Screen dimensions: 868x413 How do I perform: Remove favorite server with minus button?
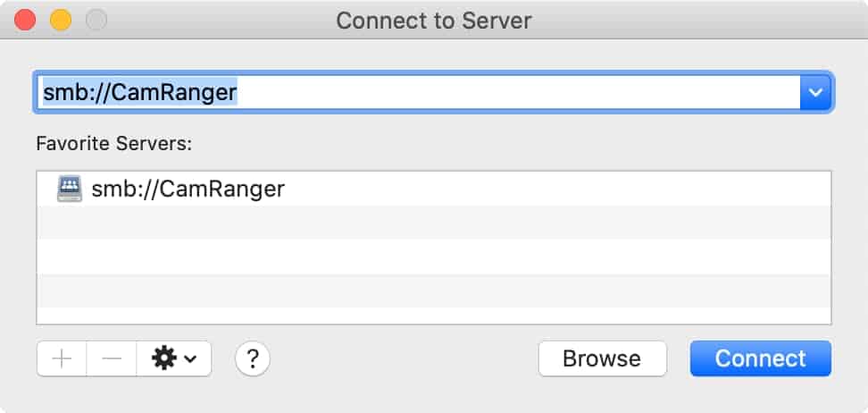pyautogui.click(x=112, y=358)
